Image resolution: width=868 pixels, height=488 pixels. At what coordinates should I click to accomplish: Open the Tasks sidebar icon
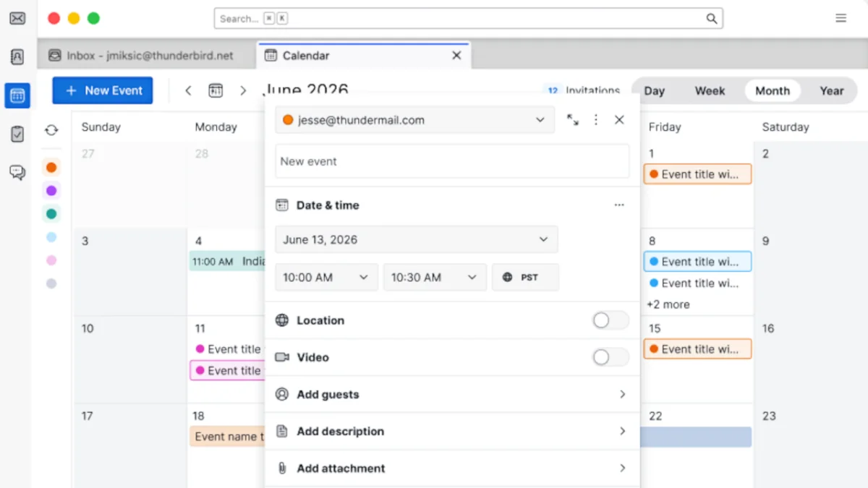point(17,134)
